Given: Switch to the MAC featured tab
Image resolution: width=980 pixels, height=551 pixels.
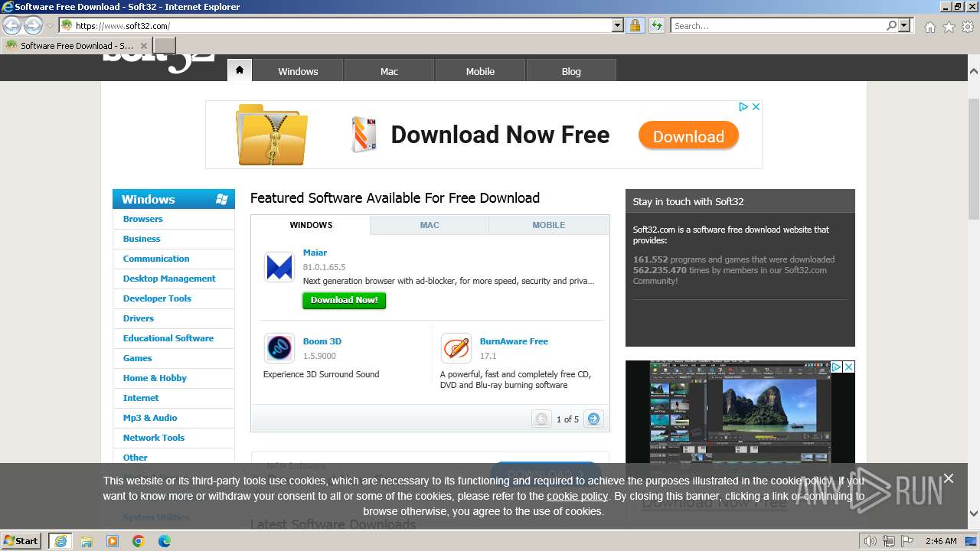Looking at the screenshot, I should 430,225.
